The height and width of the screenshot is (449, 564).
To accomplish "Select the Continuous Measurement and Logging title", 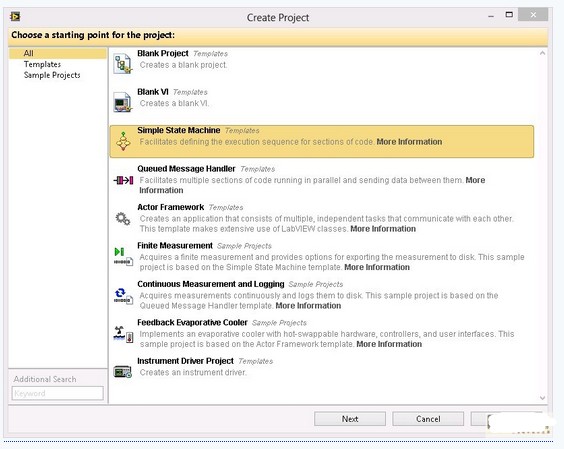I will click(x=210, y=284).
